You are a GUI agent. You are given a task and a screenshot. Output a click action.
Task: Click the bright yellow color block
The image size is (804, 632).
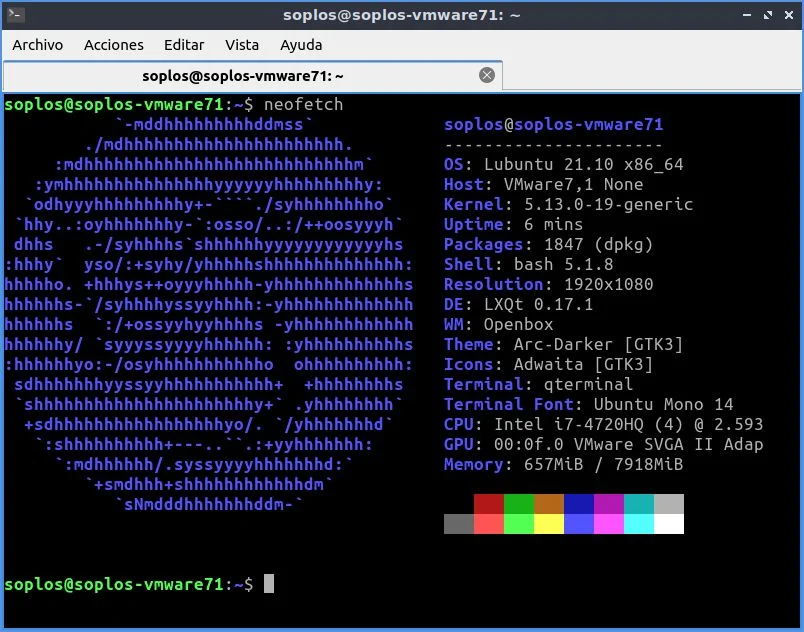tap(549, 524)
